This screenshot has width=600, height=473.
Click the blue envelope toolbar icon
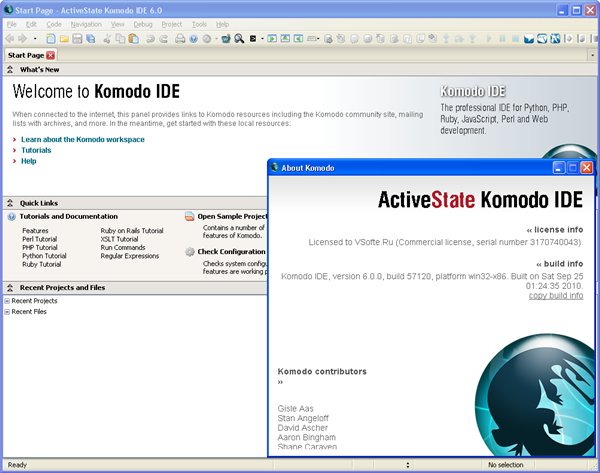pyautogui.click(x=529, y=39)
